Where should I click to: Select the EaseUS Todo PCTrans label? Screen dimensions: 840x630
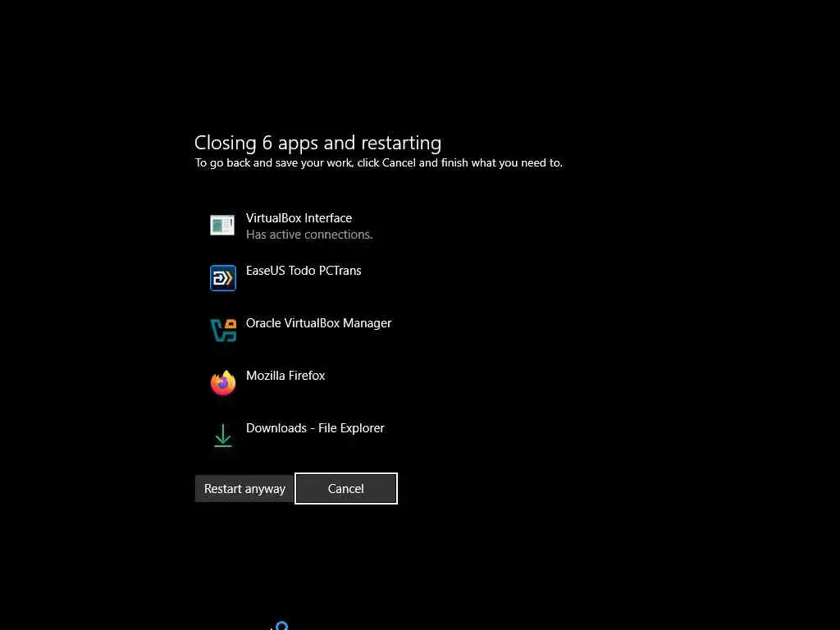pos(304,271)
